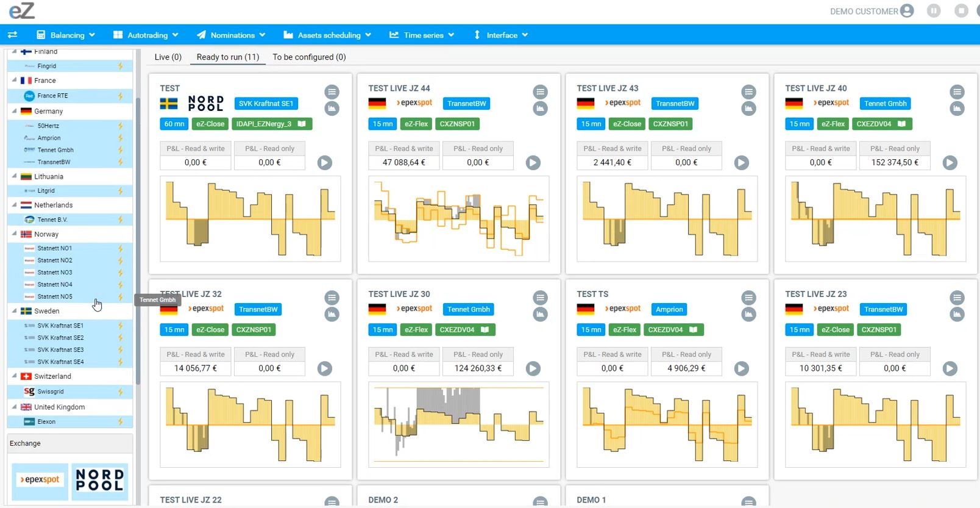Viewport: 980px width, 508px height.
Task: Open chart icon on TEST LIVE JZ 43 card
Action: click(748, 109)
